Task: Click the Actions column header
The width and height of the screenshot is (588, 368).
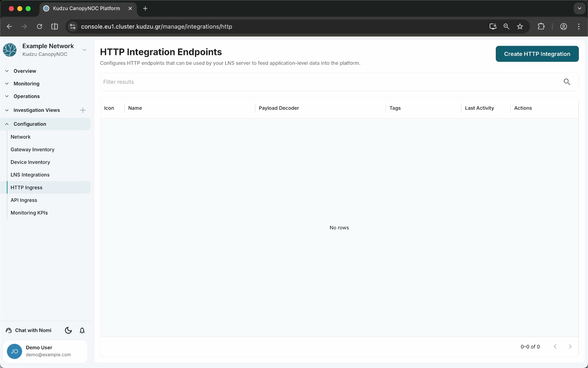Action: (523, 108)
